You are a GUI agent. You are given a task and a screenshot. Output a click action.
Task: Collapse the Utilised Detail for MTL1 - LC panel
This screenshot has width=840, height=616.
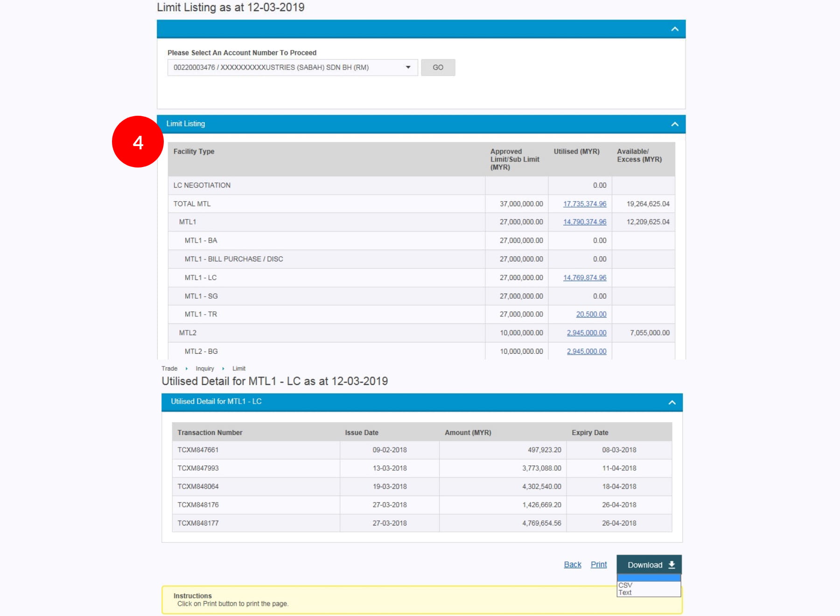(672, 402)
